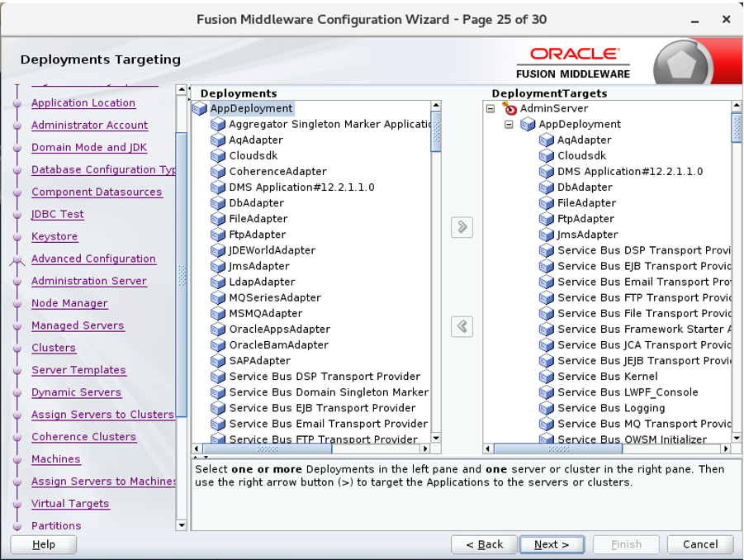
Task: Click the navigation pane scrollbar down arrow
Action: click(182, 525)
